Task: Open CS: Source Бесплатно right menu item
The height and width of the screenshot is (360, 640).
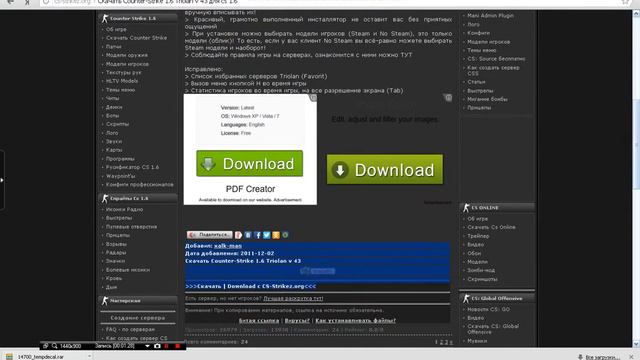Action: pos(496,59)
